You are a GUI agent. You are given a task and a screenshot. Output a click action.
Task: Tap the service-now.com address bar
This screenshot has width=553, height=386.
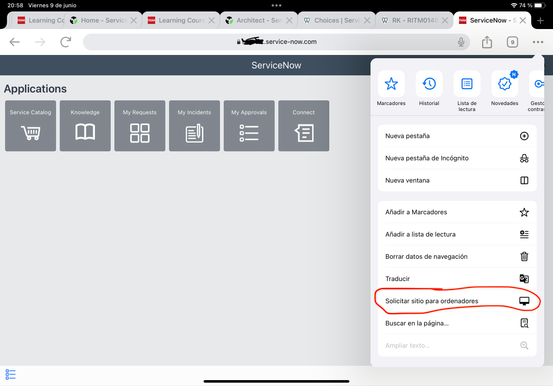click(x=276, y=42)
